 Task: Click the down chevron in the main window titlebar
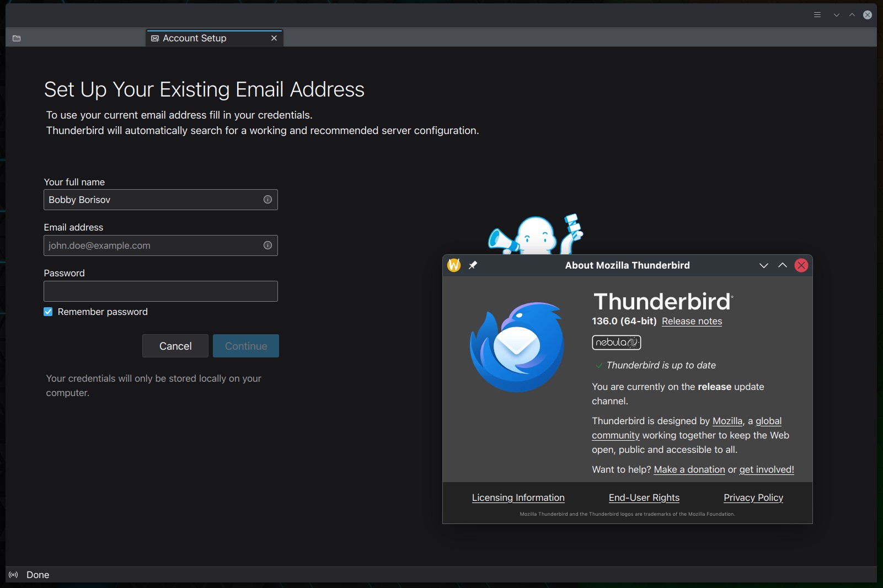(836, 15)
